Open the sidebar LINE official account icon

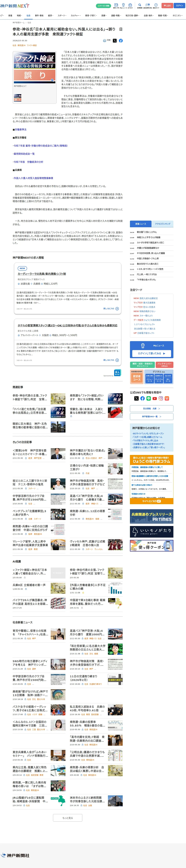(x=148, y=398)
